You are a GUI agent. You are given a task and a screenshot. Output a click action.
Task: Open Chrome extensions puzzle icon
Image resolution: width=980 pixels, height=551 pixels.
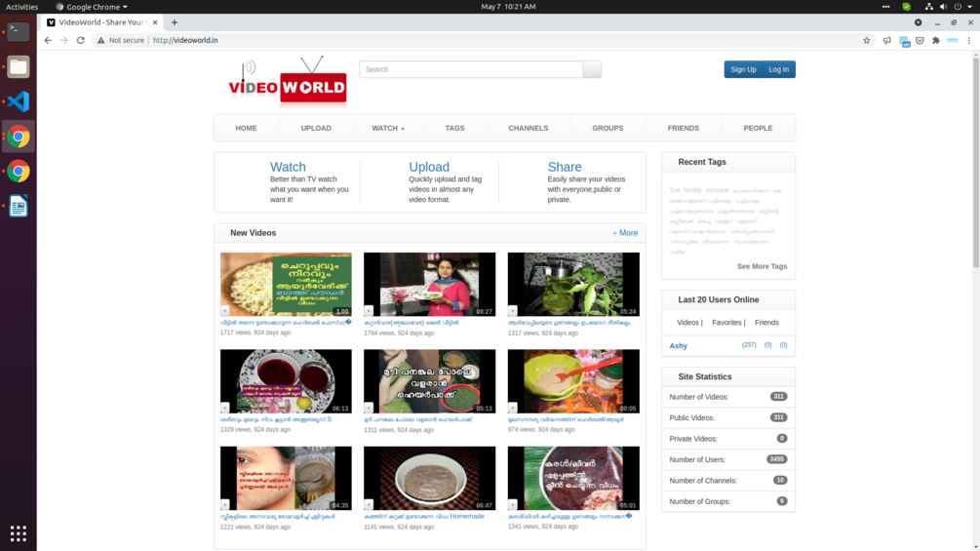(935, 40)
